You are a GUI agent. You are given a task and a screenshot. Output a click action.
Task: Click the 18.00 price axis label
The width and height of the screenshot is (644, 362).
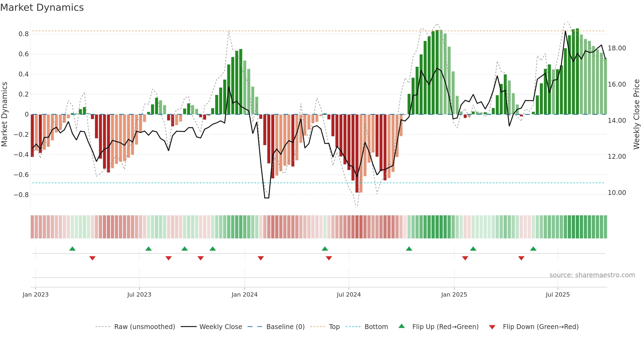tap(617, 48)
